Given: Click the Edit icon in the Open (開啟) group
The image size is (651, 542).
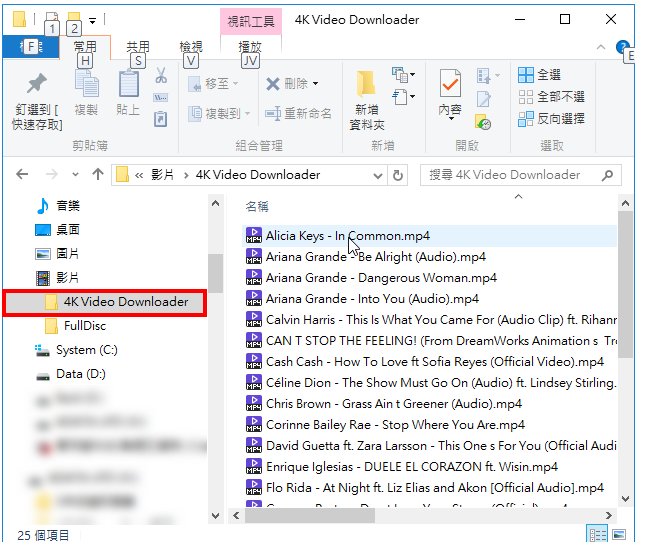Looking at the screenshot, I should coord(483,99).
